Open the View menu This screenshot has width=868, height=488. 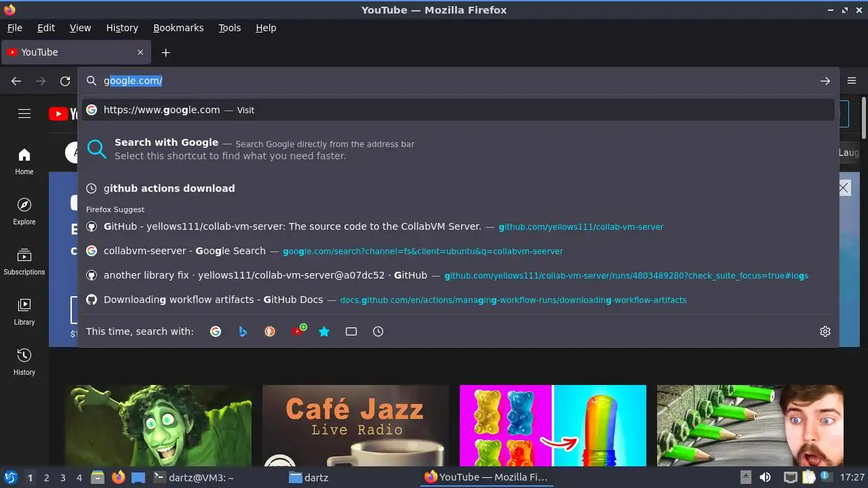(80, 28)
